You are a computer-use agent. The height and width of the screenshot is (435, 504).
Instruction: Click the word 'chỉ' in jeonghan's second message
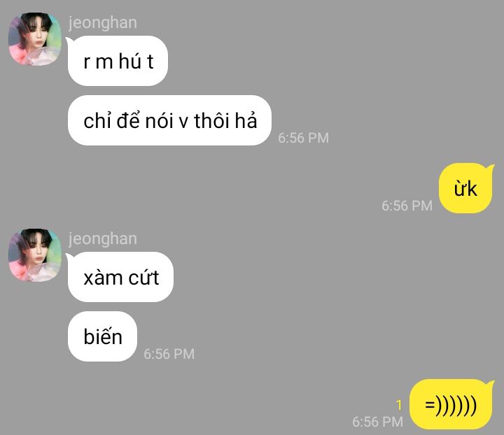97,121
